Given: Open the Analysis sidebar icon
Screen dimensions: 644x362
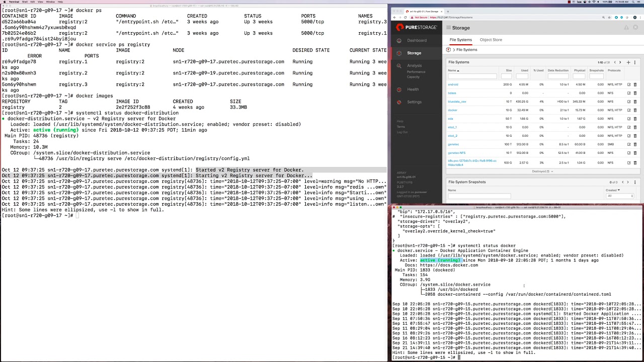Looking at the screenshot, I should 399,65.
